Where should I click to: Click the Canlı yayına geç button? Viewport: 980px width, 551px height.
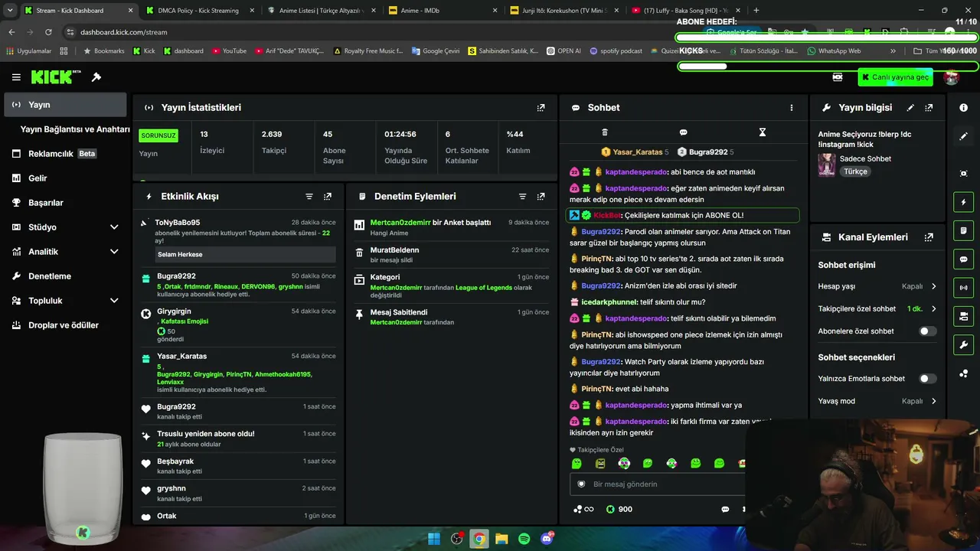[895, 77]
